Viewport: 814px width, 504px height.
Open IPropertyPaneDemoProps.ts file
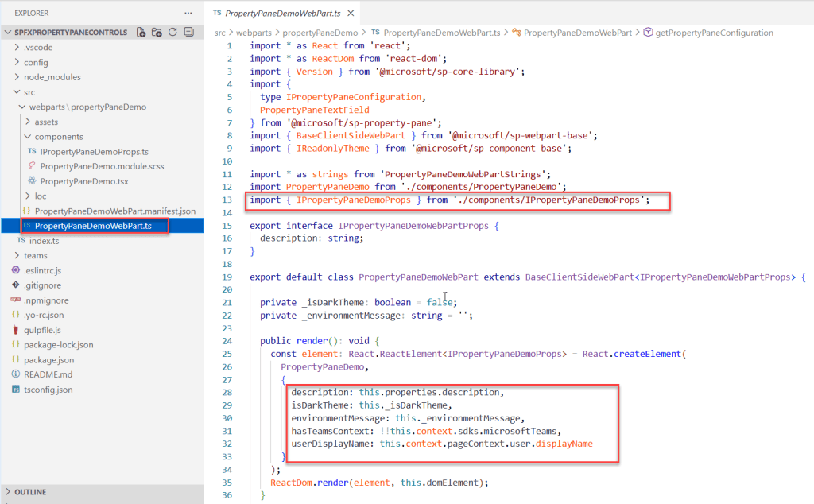pyautogui.click(x=94, y=152)
